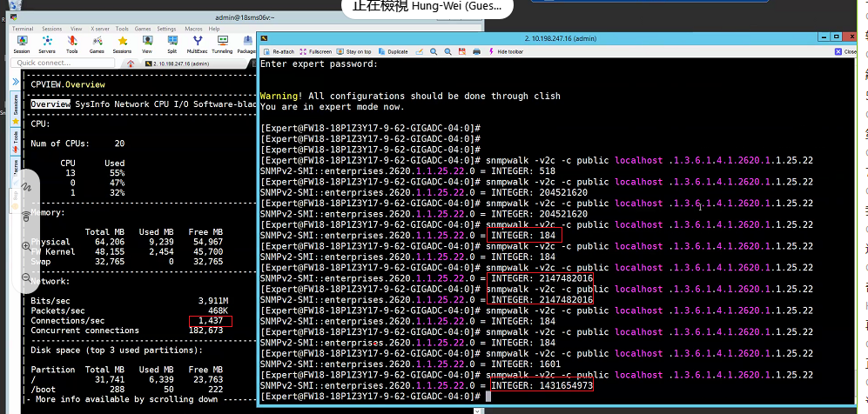868x414 pixels.
Task: Activate the MultiExec toolbar icon
Action: point(197,44)
